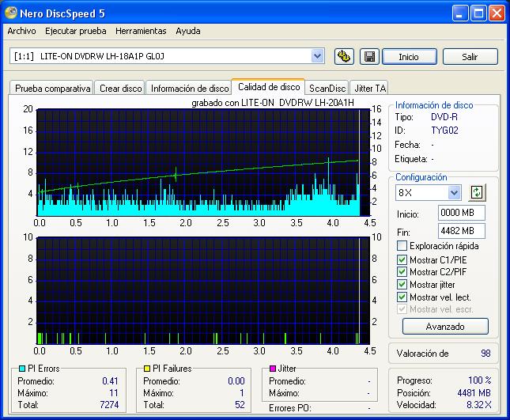Screen dimensions: 510x420
Task: Click the Nero DiscSpeed title bar icon
Action: point(11,13)
